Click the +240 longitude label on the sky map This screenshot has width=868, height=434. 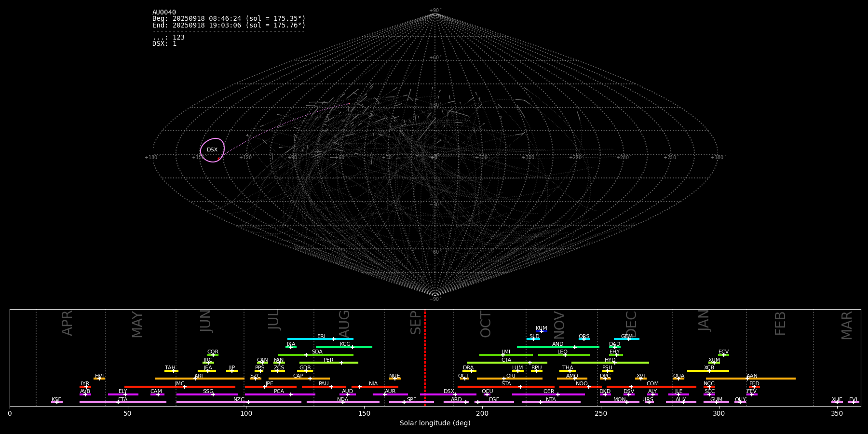pyautogui.click(x=623, y=157)
